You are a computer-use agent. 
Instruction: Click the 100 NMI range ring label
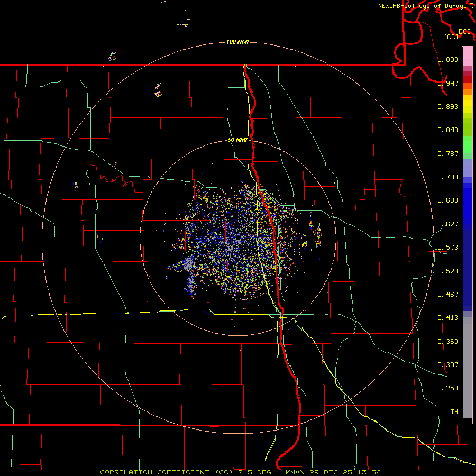click(237, 42)
